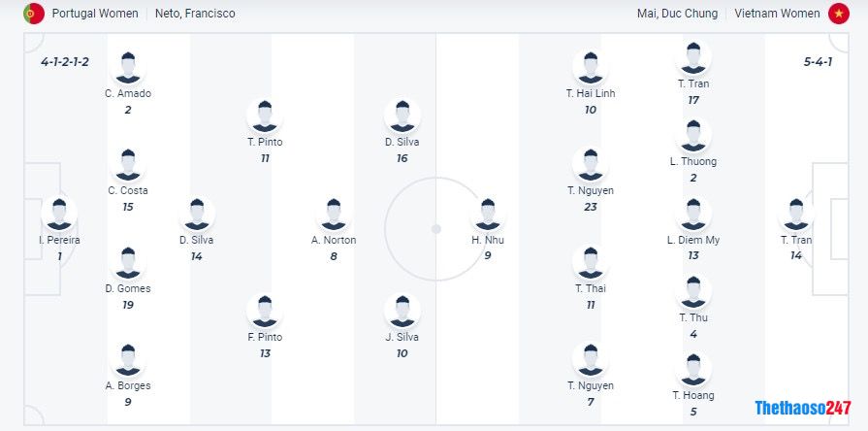Open T. Hoang's player avatar

[x=693, y=370]
